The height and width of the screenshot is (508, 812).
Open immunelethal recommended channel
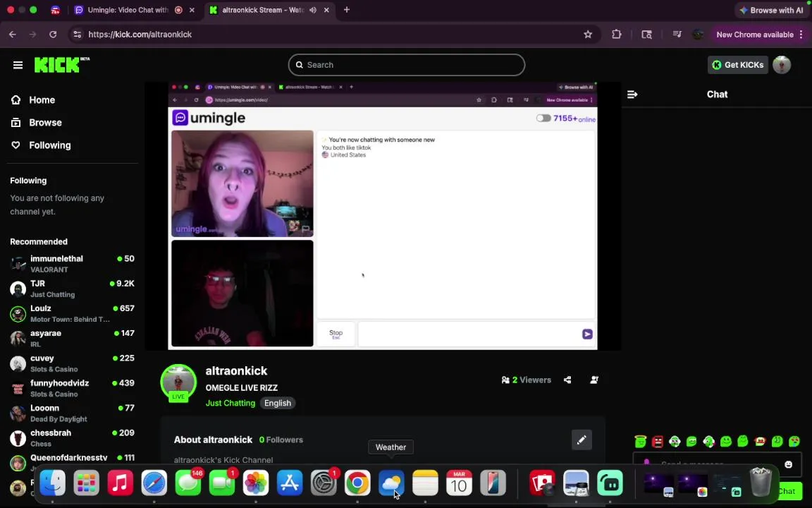coord(72,263)
